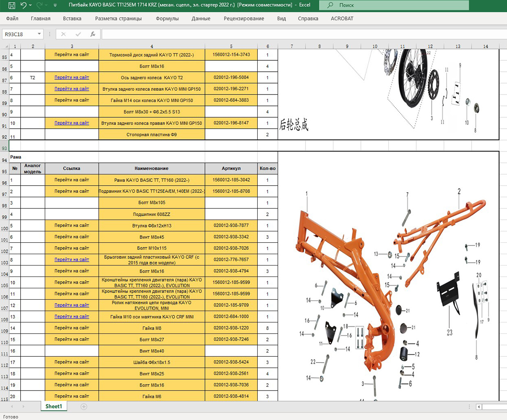Screen dimensions: 507x420
Task: Select cell 'Тормозной диск задний KAYO TT (2022-)'
Action: [x=152, y=55]
